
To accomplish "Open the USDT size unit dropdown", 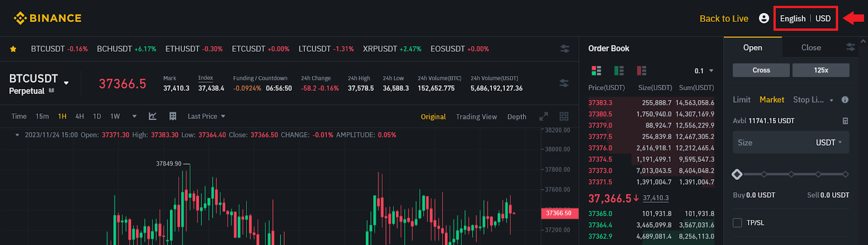I will (x=829, y=142).
